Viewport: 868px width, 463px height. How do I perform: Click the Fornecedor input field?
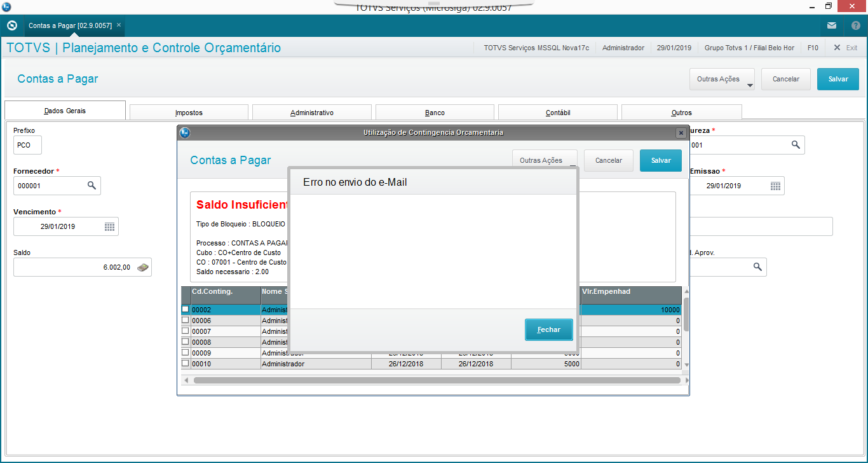[57, 186]
